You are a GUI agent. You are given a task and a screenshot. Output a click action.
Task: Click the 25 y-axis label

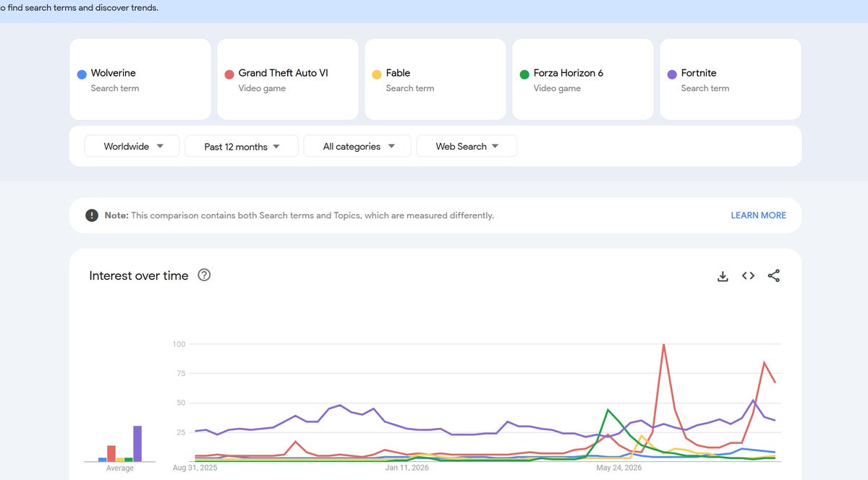point(181,432)
